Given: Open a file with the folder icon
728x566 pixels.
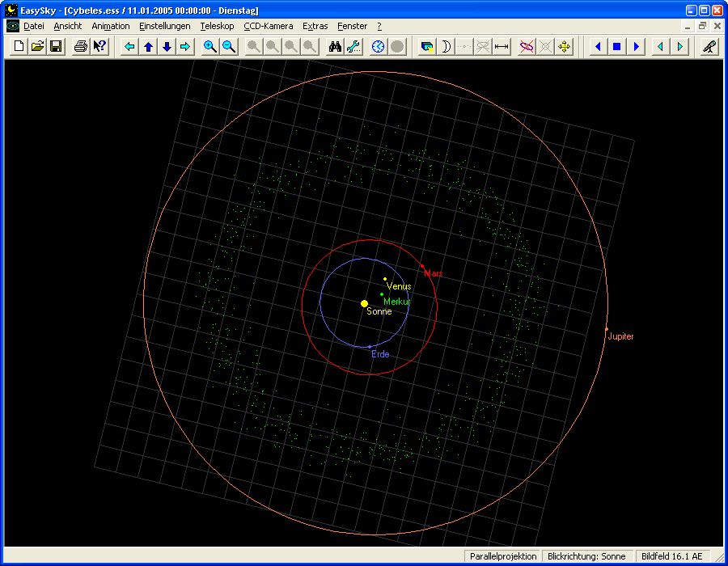Looking at the screenshot, I should [x=37, y=47].
